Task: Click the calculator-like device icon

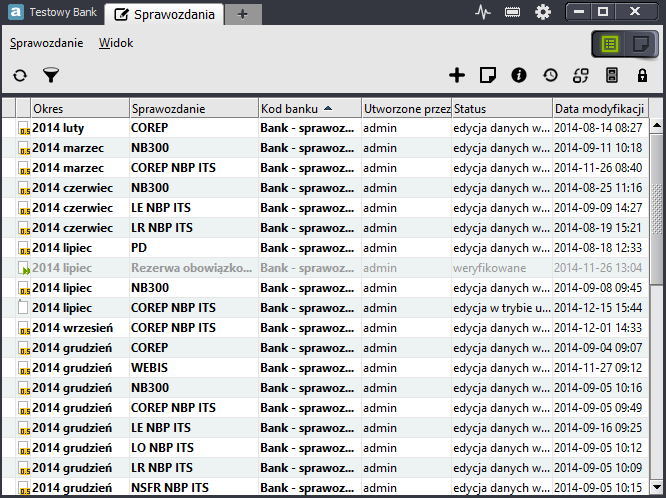Action: point(612,75)
